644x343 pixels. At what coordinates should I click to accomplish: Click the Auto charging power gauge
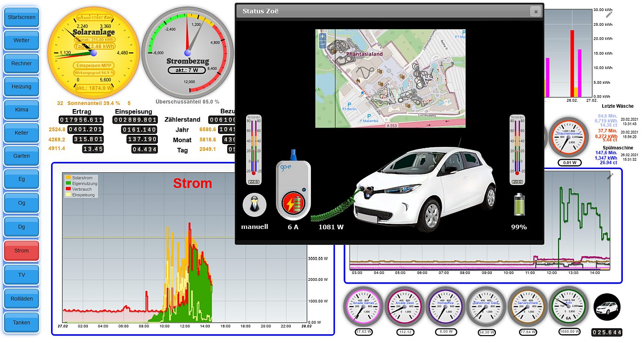pos(569,307)
